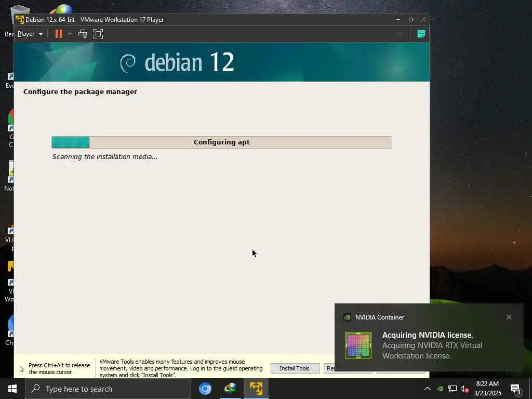
Task: Click the muted volume tray icon
Action: pos(464,389)
